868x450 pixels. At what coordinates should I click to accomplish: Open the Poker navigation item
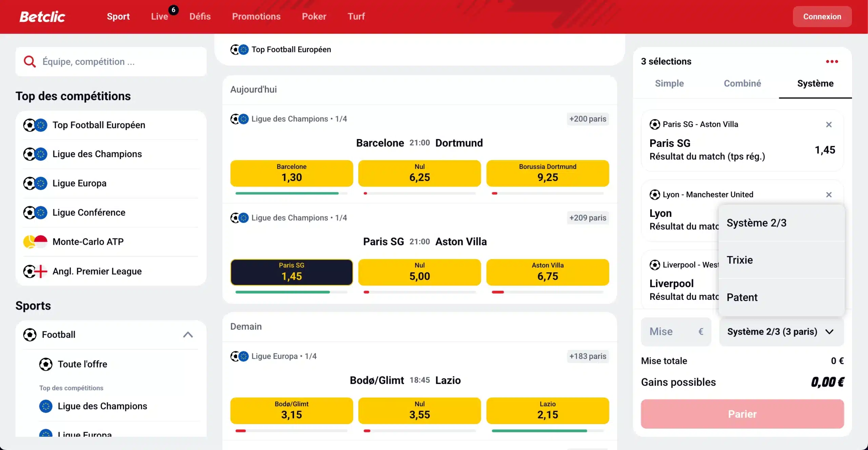click(314, 17)
